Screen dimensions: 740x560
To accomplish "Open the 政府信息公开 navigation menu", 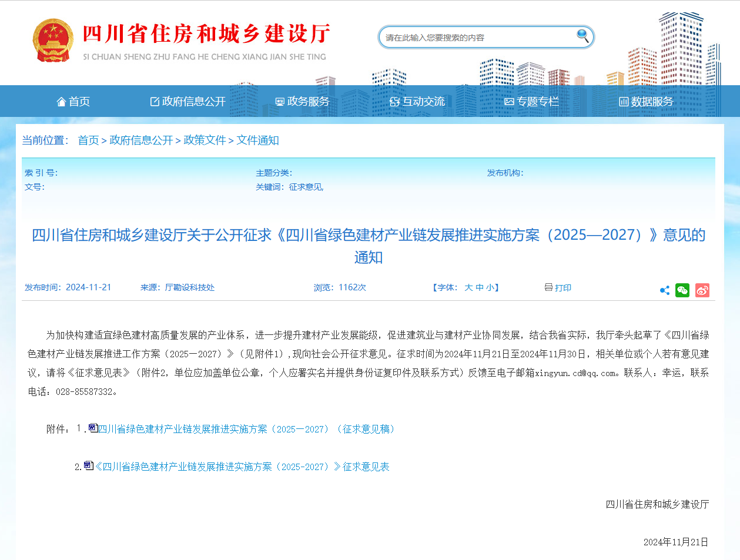I will (187, 102).
